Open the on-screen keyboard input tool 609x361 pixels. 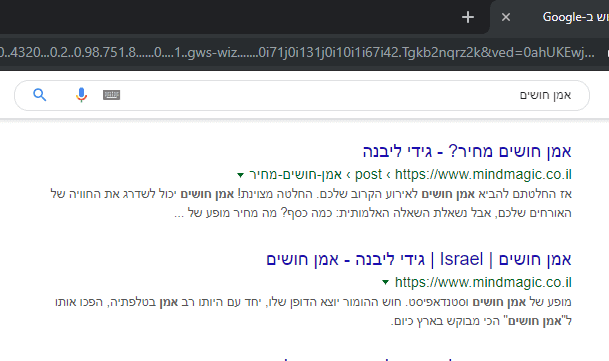tap(111, 95)
